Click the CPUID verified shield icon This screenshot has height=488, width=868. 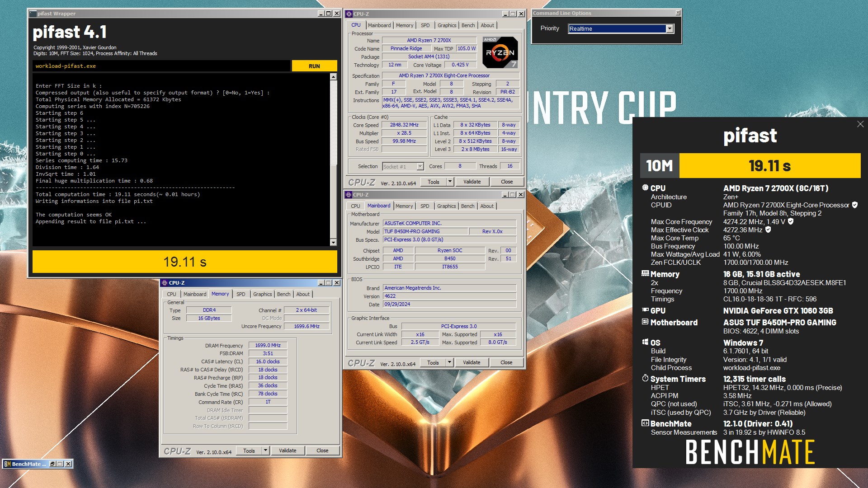click(854, 205)
